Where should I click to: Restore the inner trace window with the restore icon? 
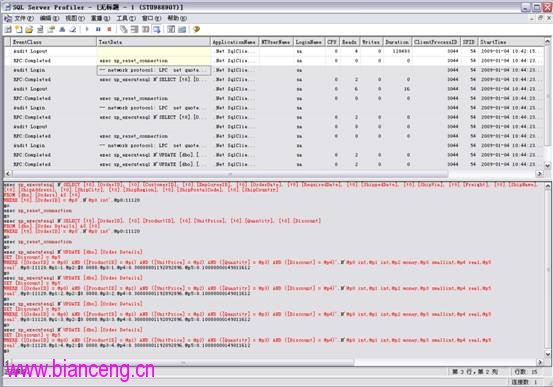[x=540, y=18]
